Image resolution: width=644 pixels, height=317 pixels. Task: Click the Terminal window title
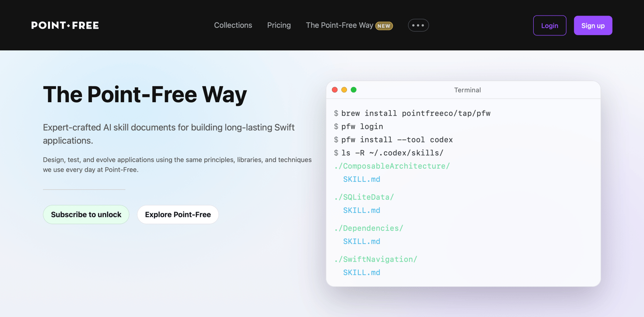pyautogui.click(x=467, y=90)
